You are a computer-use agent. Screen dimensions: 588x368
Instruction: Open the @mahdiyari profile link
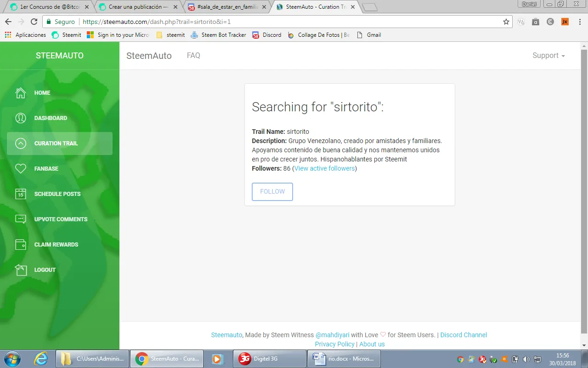pyautogui.click(x=332, y=335)
